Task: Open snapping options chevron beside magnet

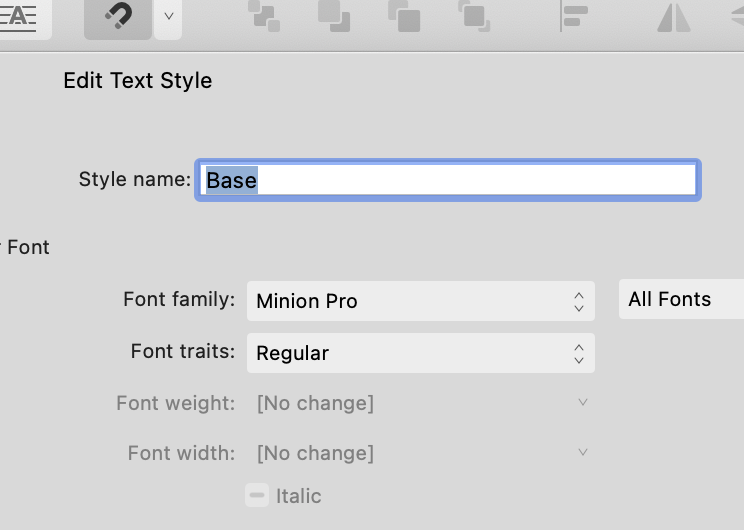Action: 168,18
